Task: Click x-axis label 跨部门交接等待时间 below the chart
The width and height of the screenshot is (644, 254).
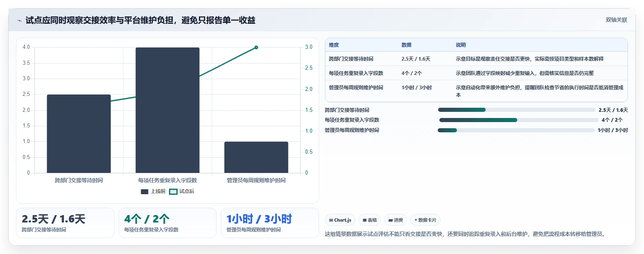Action: pyautogui.click(x=79, y=180)
